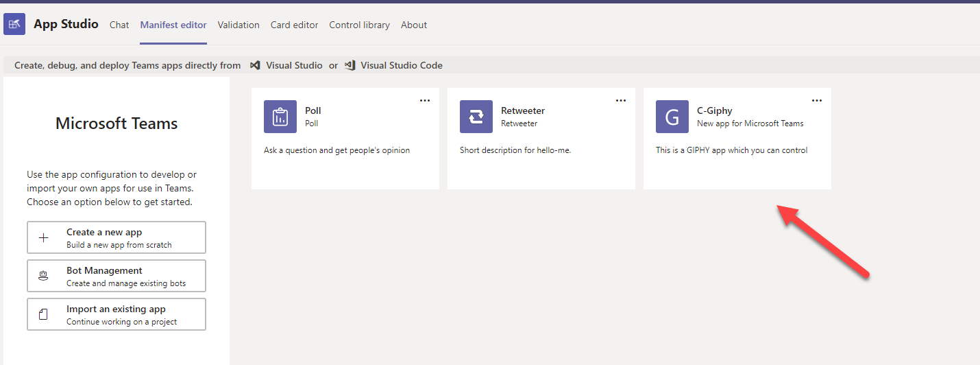Switch to the About tab
This screenshot has width=980, height=365.
414,25
